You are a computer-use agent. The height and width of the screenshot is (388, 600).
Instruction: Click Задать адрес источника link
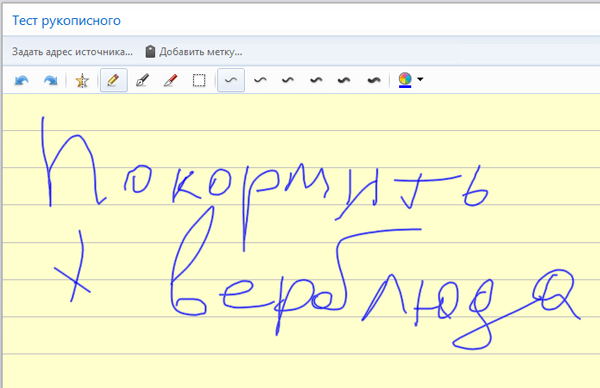(x=72, y=52)
